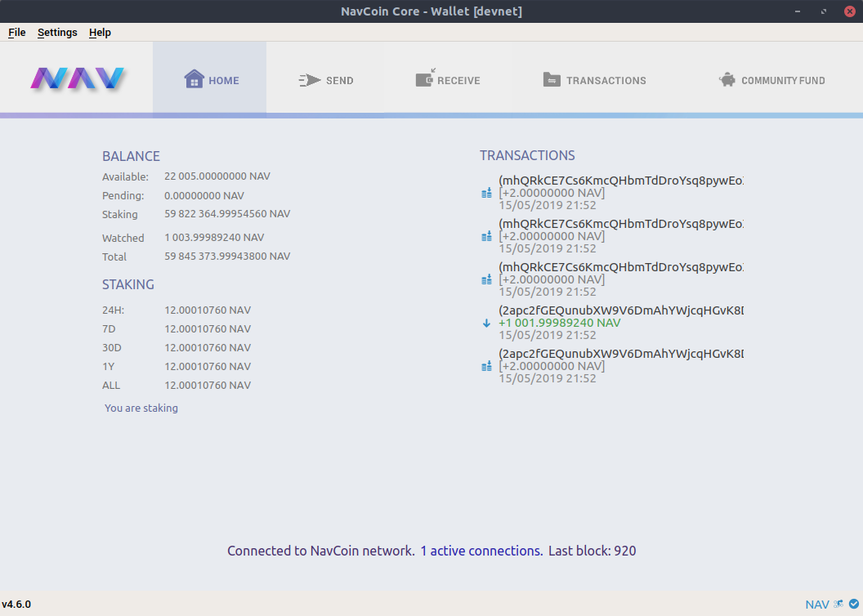Image resolution: width=863 pixels, height=616 pixels.
Task: Click the Available balance 22 005.00000000 NAV
Action: [217, 176]
